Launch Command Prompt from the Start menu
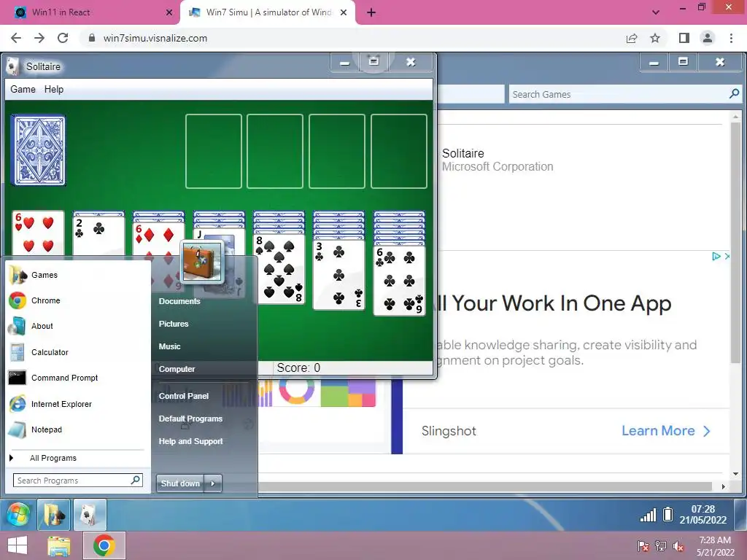The image size is (747, 560). 64,378
